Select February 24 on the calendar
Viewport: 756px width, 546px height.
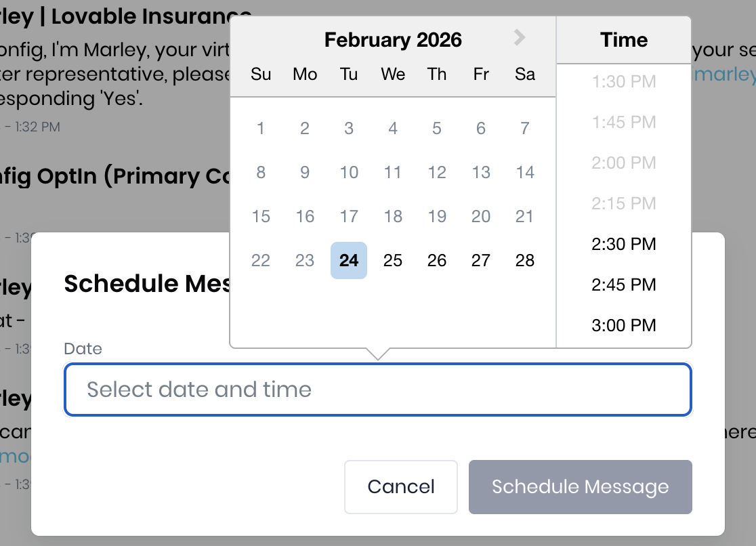[x=349, y=260]
